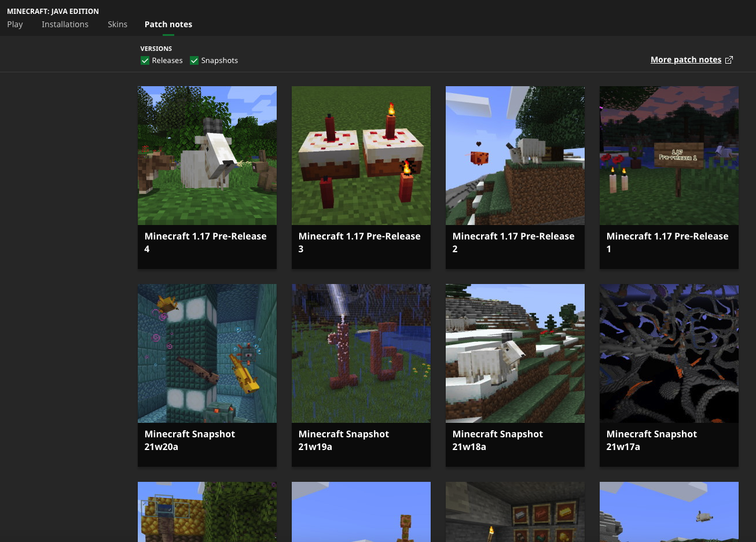Viewport: 756px width, 542px height.
Task: Switch to the Installations tab
Action: [x=65, y=24]
